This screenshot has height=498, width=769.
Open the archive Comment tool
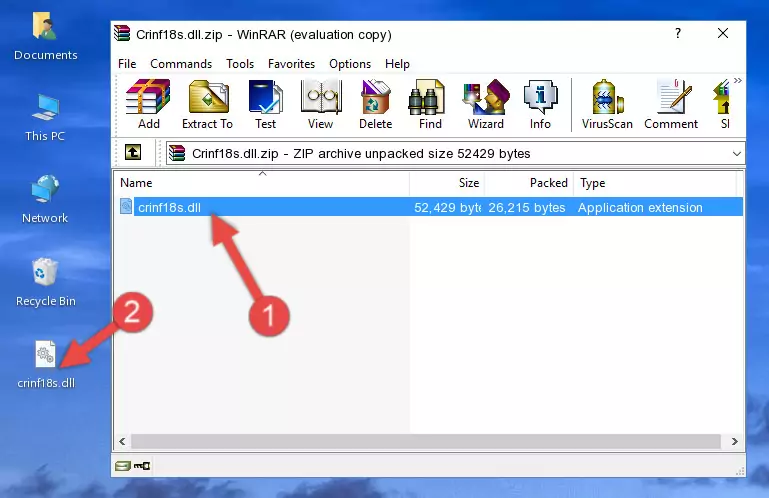(x=671, y=105)
